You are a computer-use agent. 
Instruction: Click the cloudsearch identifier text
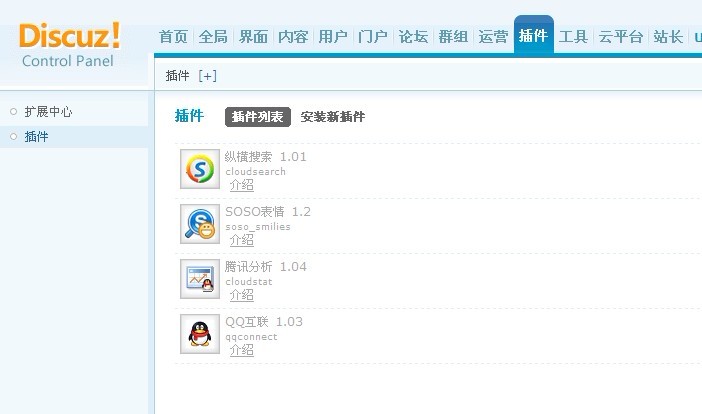[256, 171]
